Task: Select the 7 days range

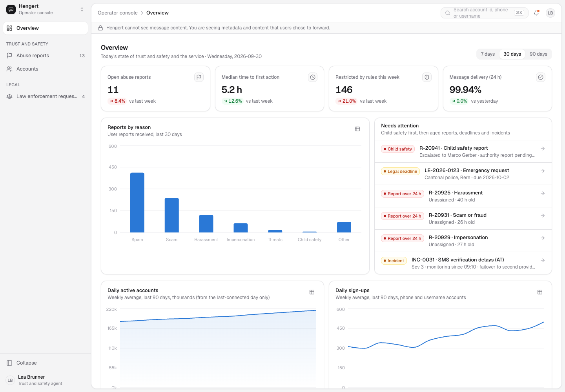Action: click(x=488, y=54)
